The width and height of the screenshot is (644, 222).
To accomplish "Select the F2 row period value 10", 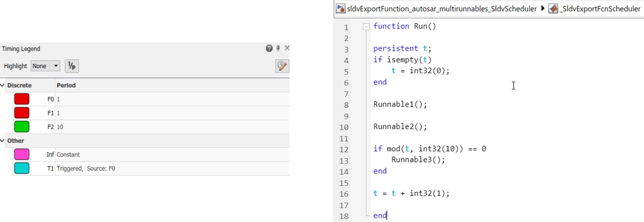I will coord(60,127).
